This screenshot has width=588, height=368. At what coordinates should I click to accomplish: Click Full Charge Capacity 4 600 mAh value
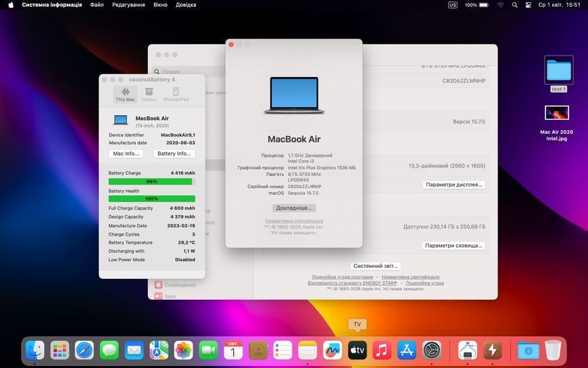point(182,208)
